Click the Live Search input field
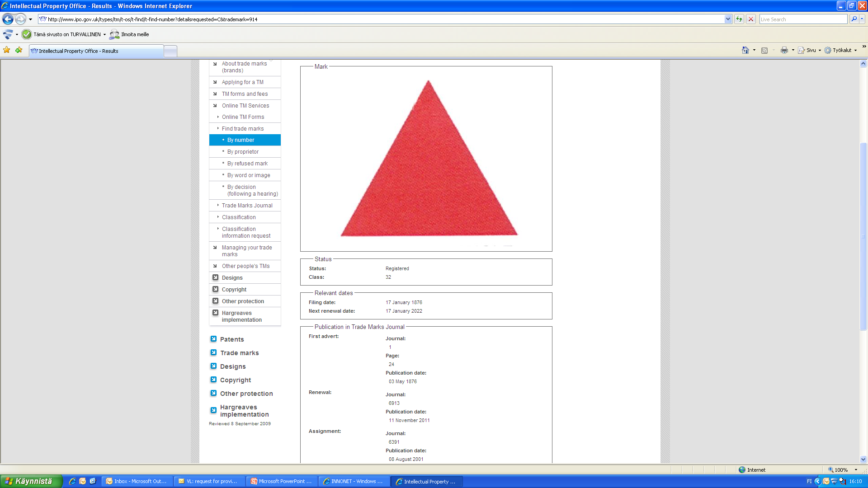 [x=803, y=19]
